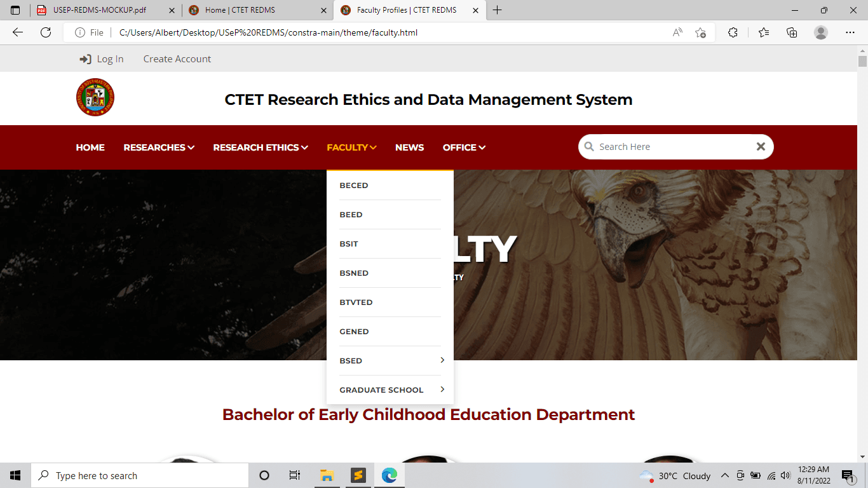The image size is (868, 488).
Task: Click the browser address bar URL
Action: click(x=268, y=32)
